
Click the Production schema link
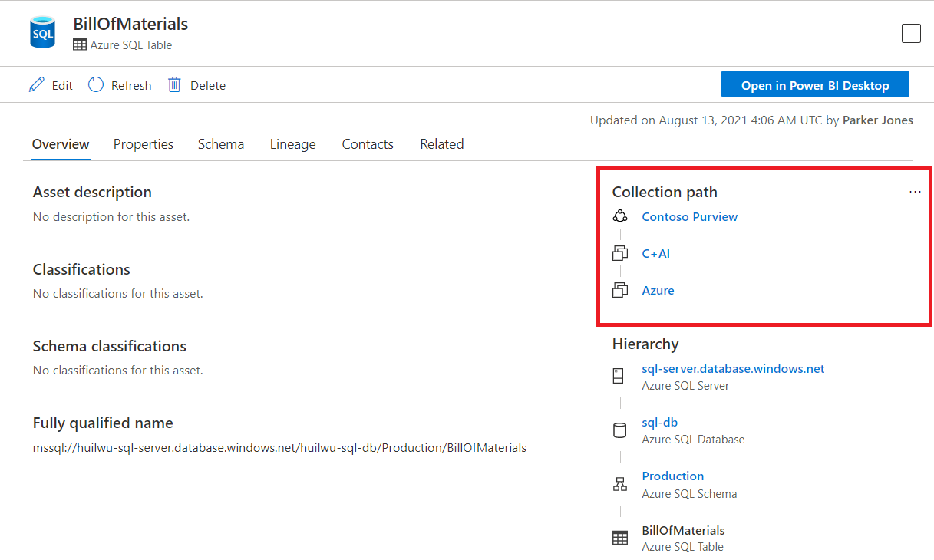pos(672,476)
